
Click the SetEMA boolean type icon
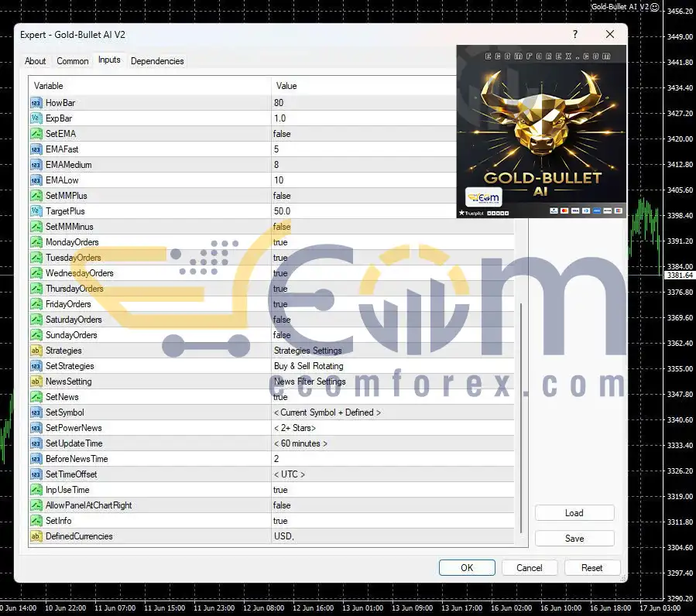click(x=36, y=134)
